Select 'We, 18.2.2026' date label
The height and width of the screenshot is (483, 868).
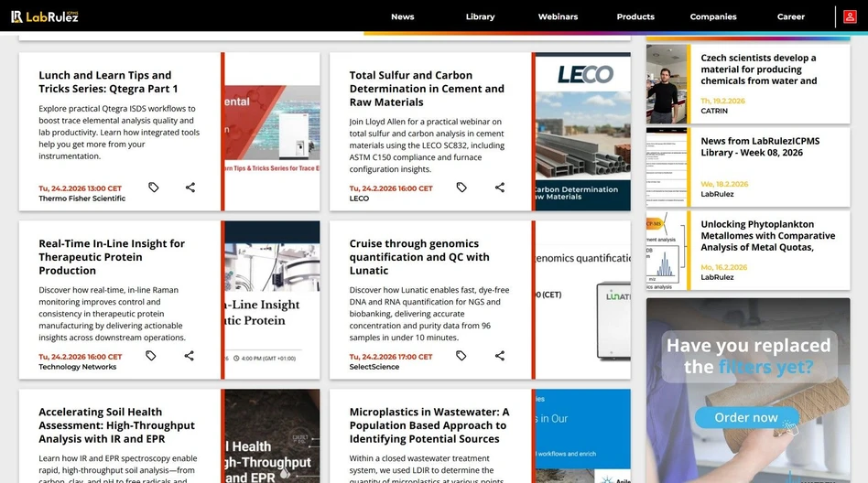pyautogui.click(x=724, y=184)
